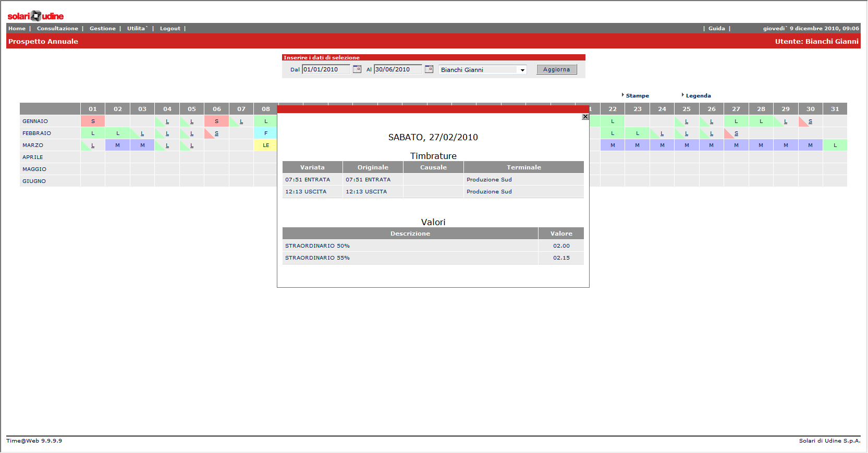Screen dimensions: 868x453
Task: Open the Dal date calendar picker
Action: point(357,69)
